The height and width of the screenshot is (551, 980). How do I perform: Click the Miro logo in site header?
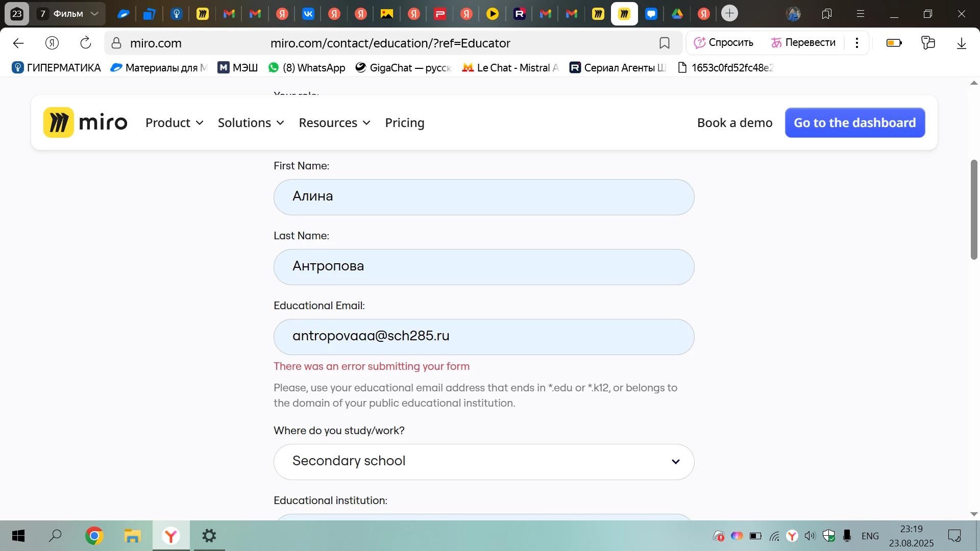pos(85,122)
